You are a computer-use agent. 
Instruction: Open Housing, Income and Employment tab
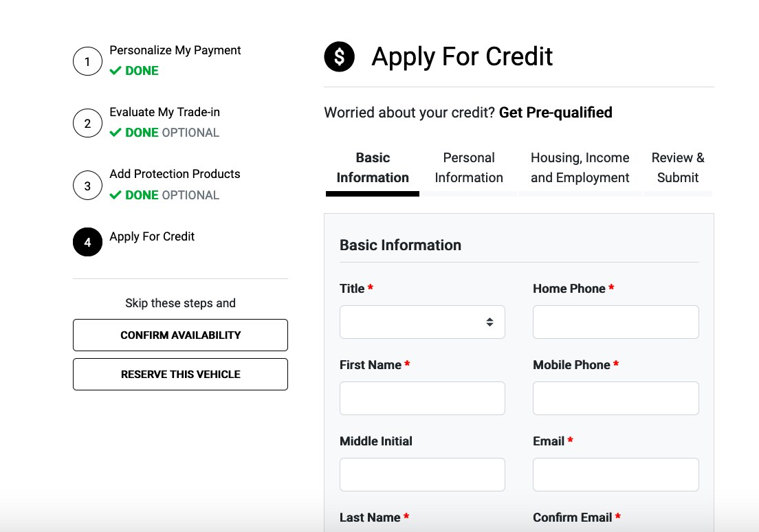coord(580,168)
